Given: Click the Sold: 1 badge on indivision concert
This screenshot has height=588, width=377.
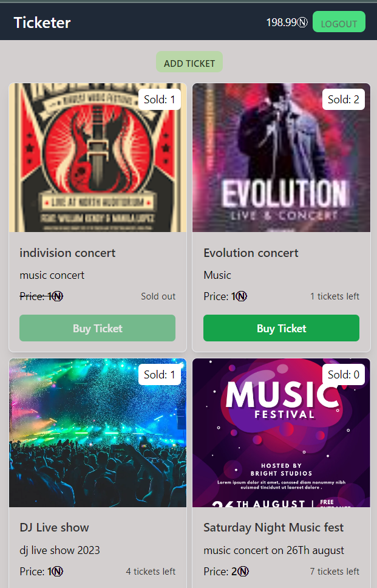Looking at the screenshot, I should pos(160,100).
